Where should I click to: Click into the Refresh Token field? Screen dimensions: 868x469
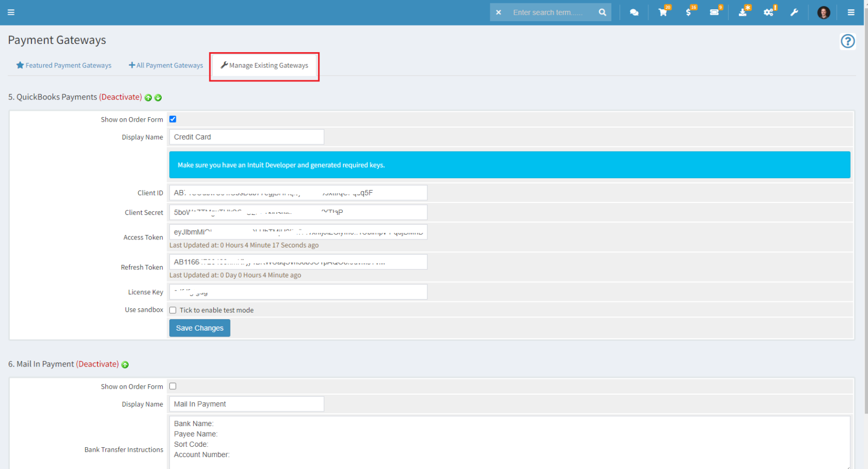click(298, 262)
